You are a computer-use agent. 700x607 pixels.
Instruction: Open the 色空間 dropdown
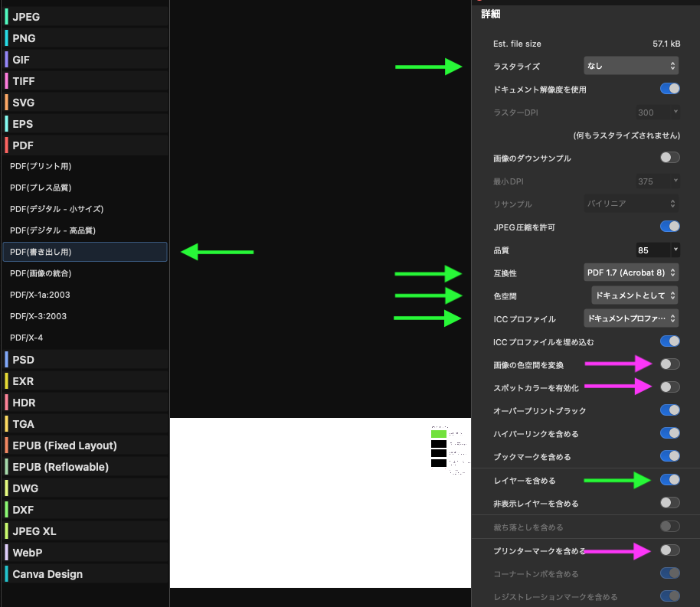[x=634, y=295]
